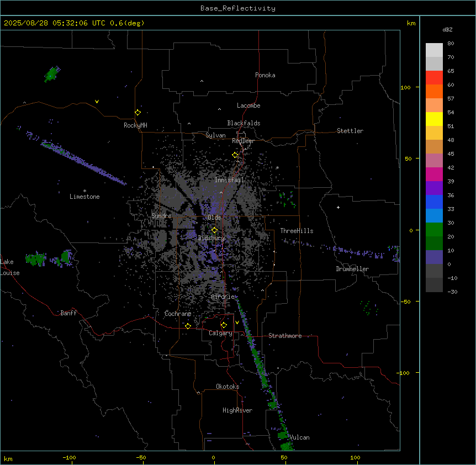Click the Innisfail city label
The image size is (476, 465).
(x=229, y=180)
